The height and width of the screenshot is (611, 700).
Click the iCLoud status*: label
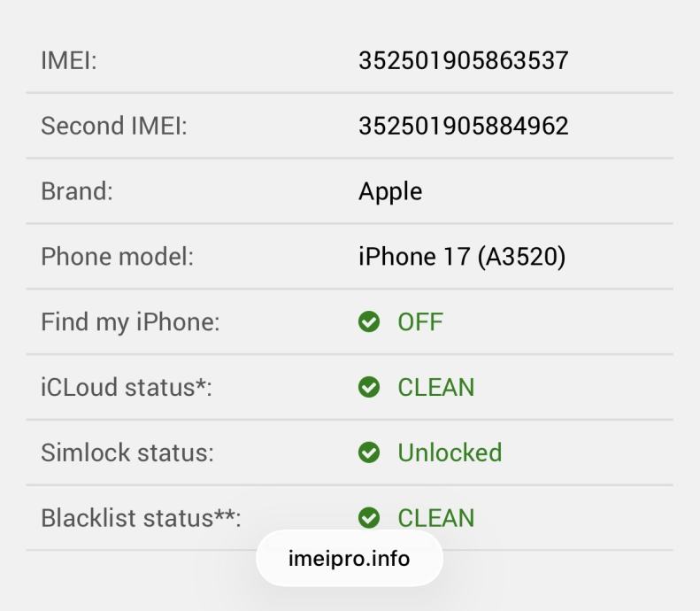[x=127, y=387]
